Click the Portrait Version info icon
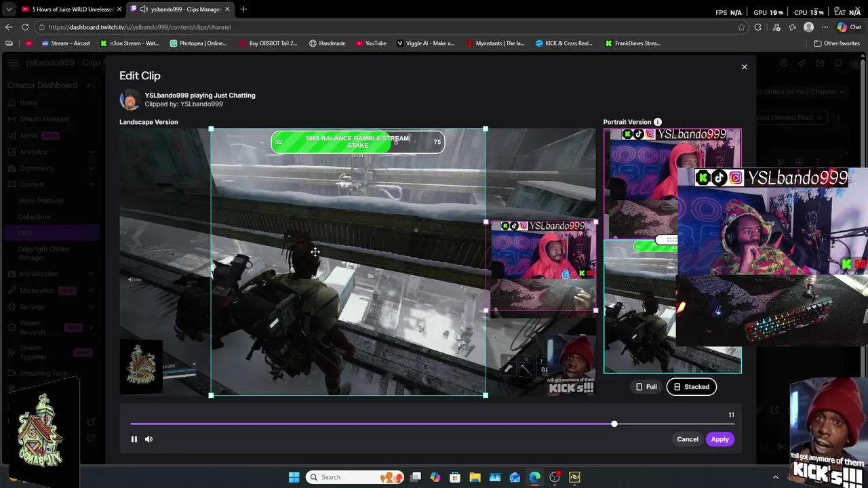This screenshot has height=488, width=868. tap(657, 122)
